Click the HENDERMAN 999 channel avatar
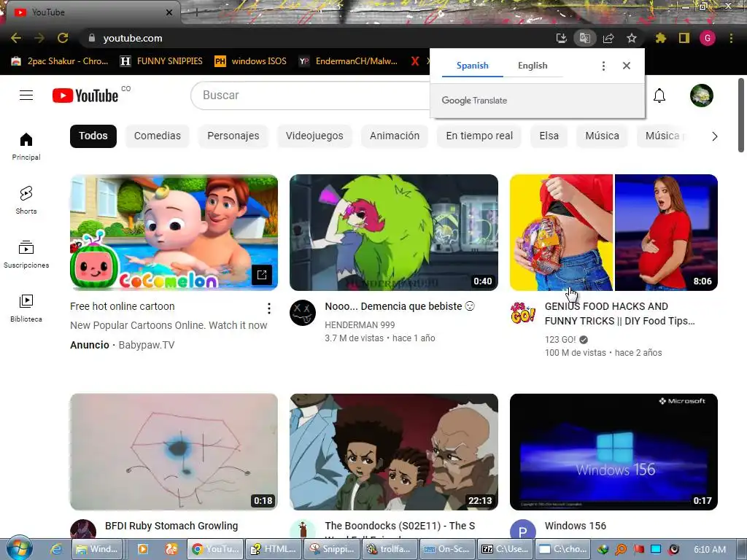Image resolution: width=747 pixels, height=560 pixels. click(x=303, y=313)
